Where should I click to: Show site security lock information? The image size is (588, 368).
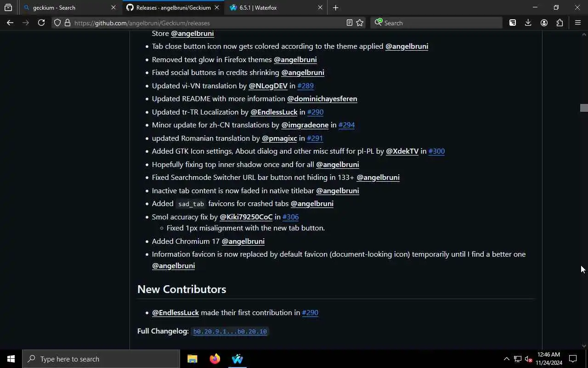(x=67, y=23)
